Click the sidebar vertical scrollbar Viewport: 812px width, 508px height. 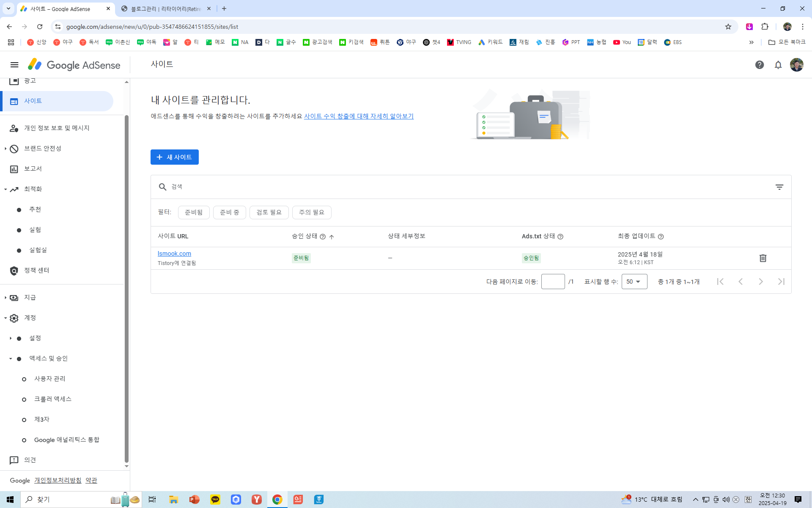[126, 288]
